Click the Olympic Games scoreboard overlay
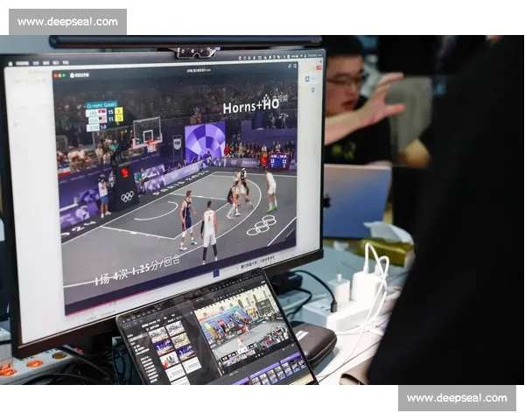The height and width of the screenshot is (420, 525). point(104,115)
